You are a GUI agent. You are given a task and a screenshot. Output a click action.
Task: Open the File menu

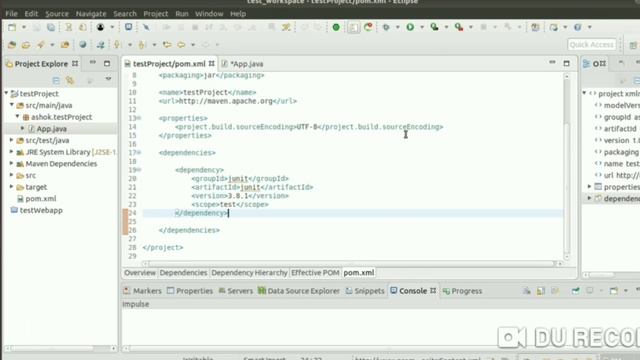pyautogui.click(x=11, y=13)
